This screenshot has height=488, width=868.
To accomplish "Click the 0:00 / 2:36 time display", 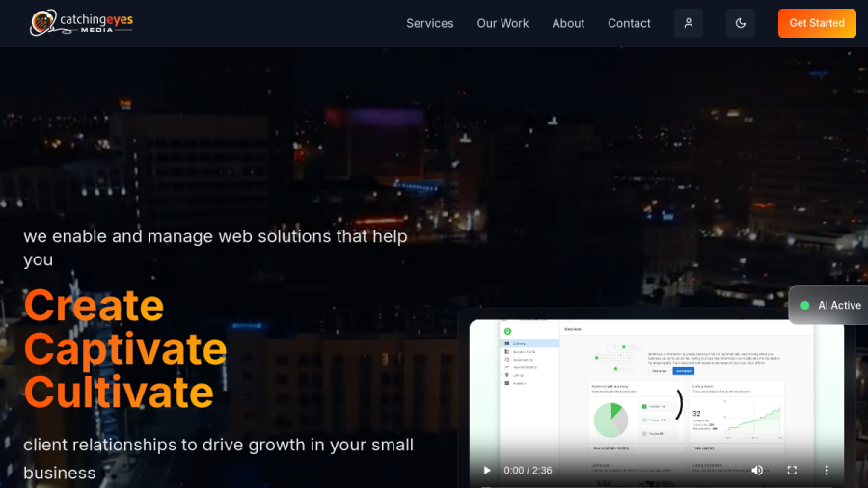I will [528, 471].
